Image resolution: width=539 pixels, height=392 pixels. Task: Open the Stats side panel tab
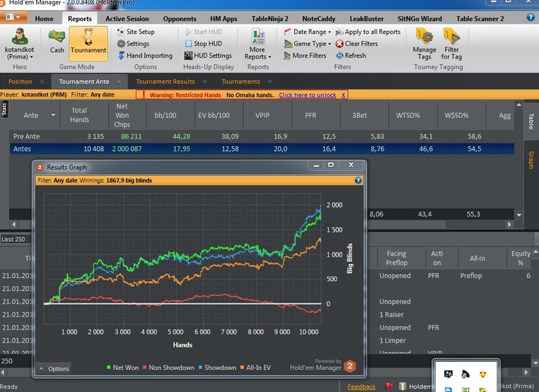(x=4, y=109)
